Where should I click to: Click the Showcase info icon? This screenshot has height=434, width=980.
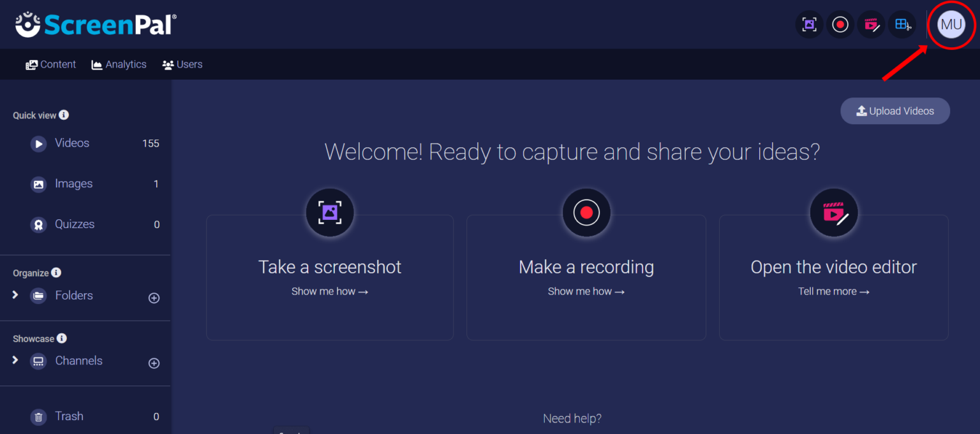[x=62, y=338]
